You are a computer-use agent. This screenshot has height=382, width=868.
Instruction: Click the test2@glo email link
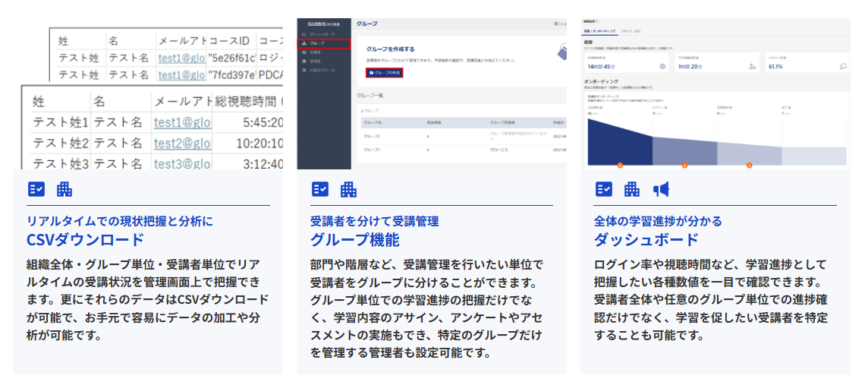pos(182,143)
